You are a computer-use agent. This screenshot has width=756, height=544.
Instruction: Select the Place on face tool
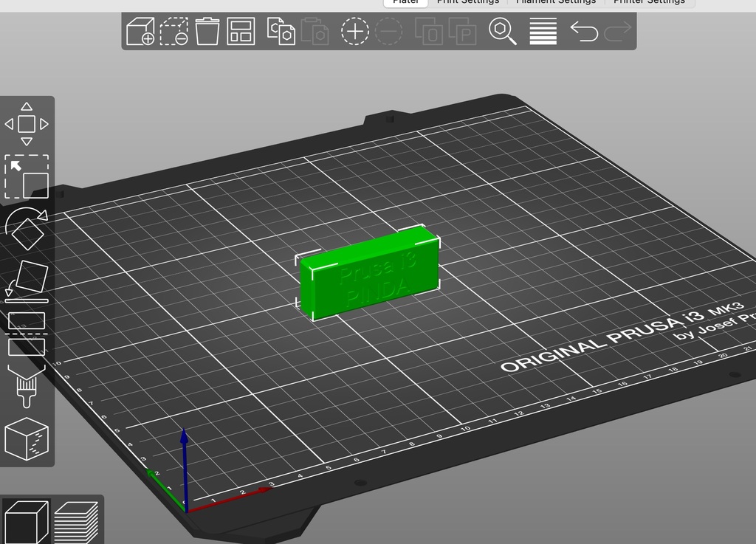[x=27, y=282]
